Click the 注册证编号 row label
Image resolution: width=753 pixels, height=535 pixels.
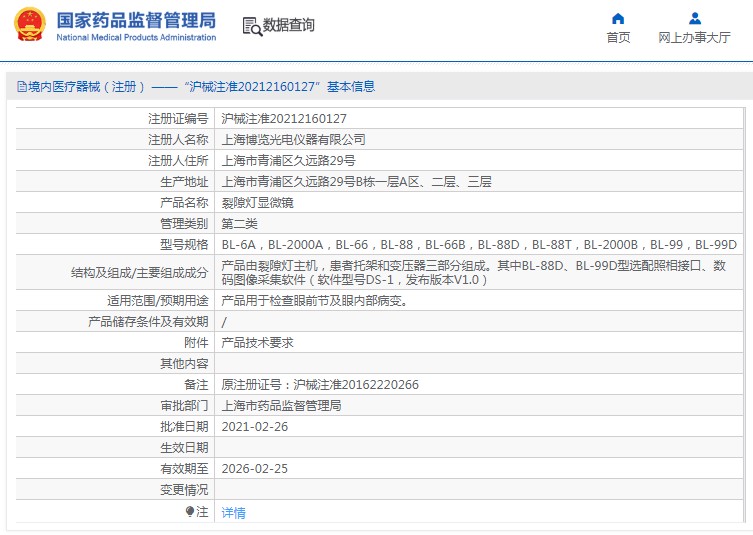pos(178,119)
